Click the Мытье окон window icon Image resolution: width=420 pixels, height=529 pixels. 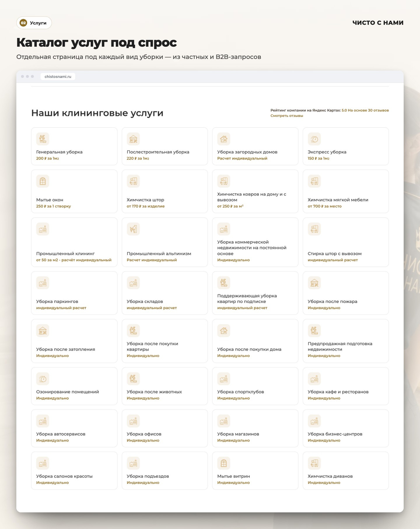(43, 181)
